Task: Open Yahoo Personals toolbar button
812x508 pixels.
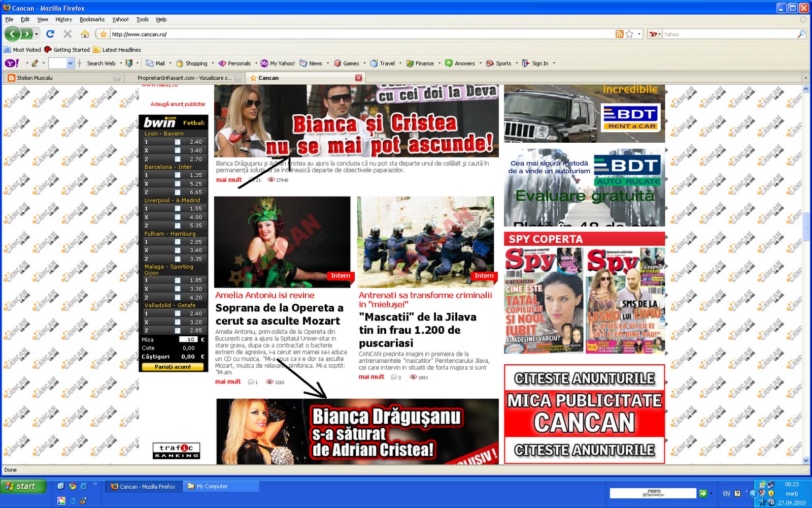Action: (x=234, y=63)
